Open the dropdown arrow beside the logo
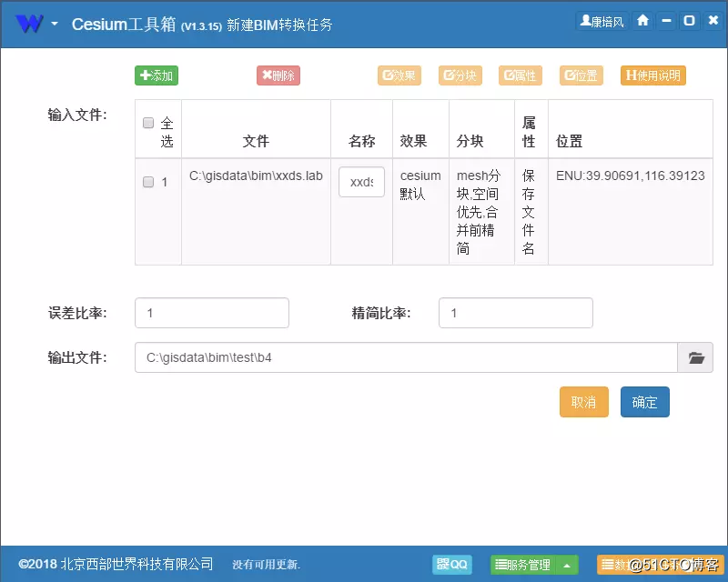This screenshot has height=582, width=728. (55, 24)
